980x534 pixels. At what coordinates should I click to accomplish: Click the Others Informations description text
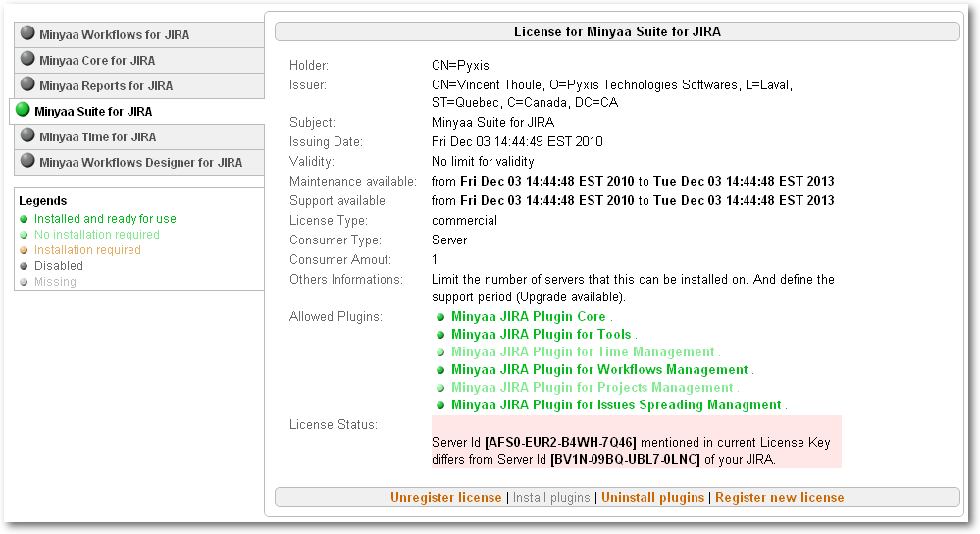pos(633,289)
